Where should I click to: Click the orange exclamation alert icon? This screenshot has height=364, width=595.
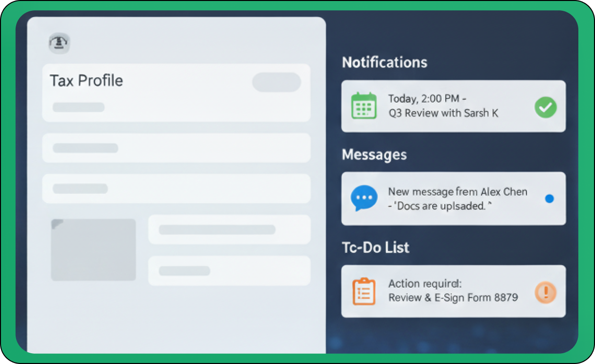point(546,292)
